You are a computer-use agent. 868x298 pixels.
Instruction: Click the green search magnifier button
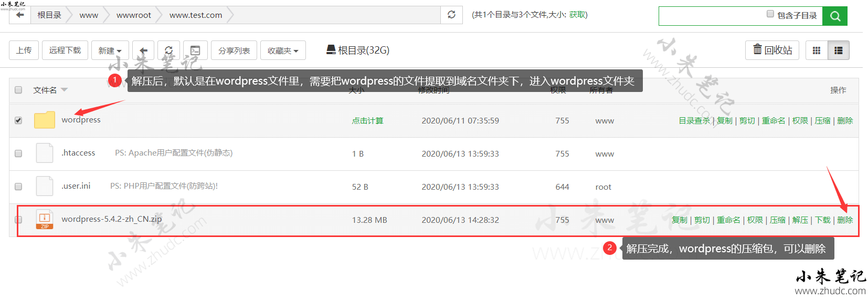point(834,16)
